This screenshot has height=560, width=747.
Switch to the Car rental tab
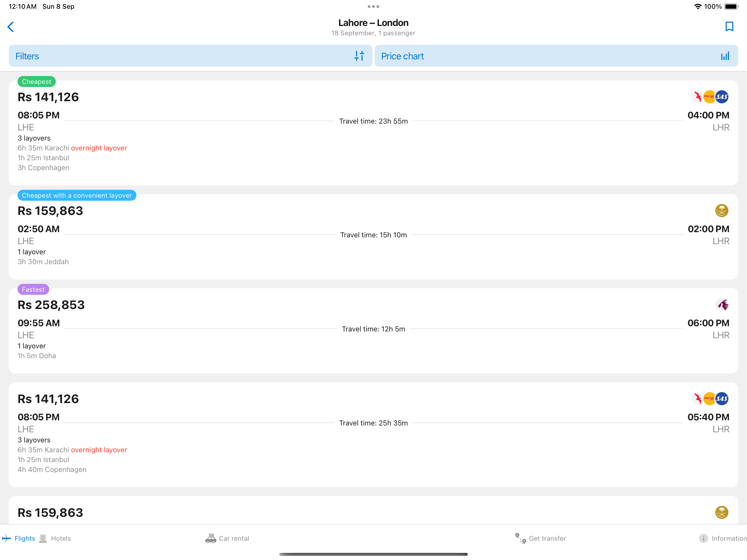click(x=227, y=538)
